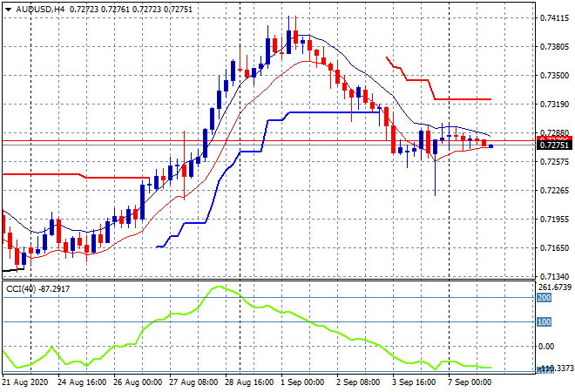Screen dimensions: 575x392
Task: Click the 21 Aug 2020 date label
Action: (x=25, y=382)
